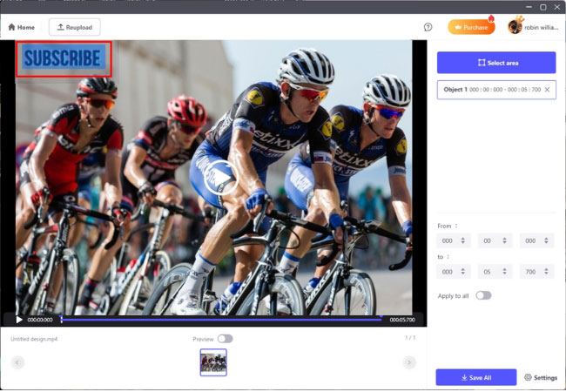Click the Purchase button

[471, 27]
